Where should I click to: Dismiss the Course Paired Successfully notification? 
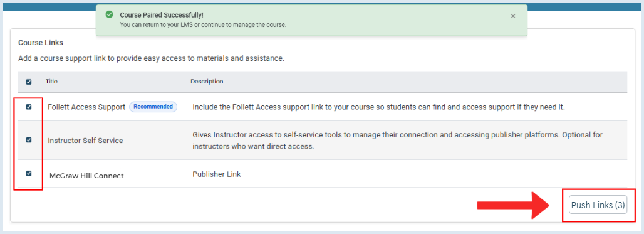click(x=512, y=16)
